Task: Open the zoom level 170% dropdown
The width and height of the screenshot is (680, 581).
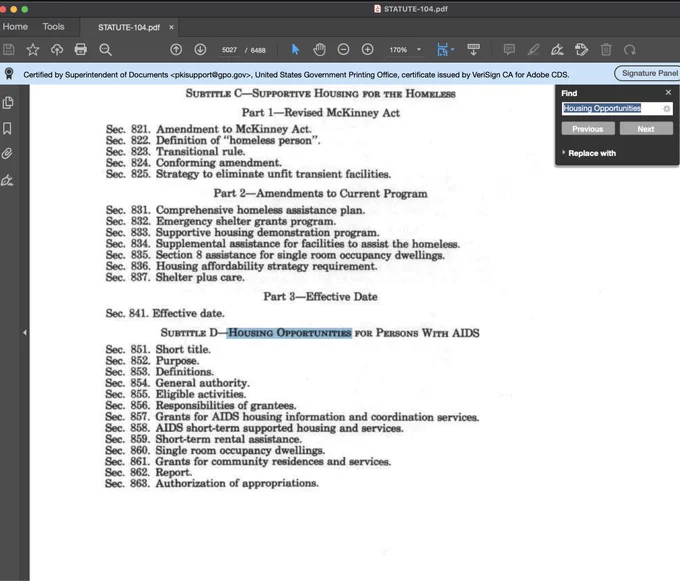Action: [419, 49]
